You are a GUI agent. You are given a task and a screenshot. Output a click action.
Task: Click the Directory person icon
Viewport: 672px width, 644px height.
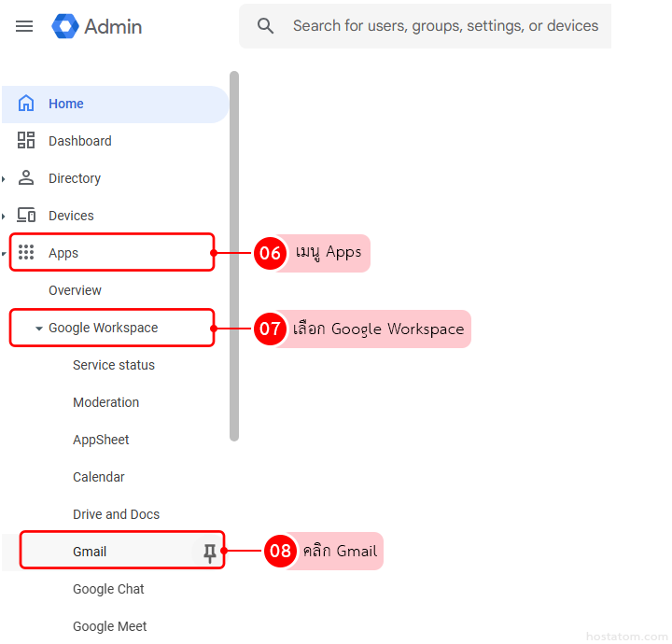click(26, 178)
